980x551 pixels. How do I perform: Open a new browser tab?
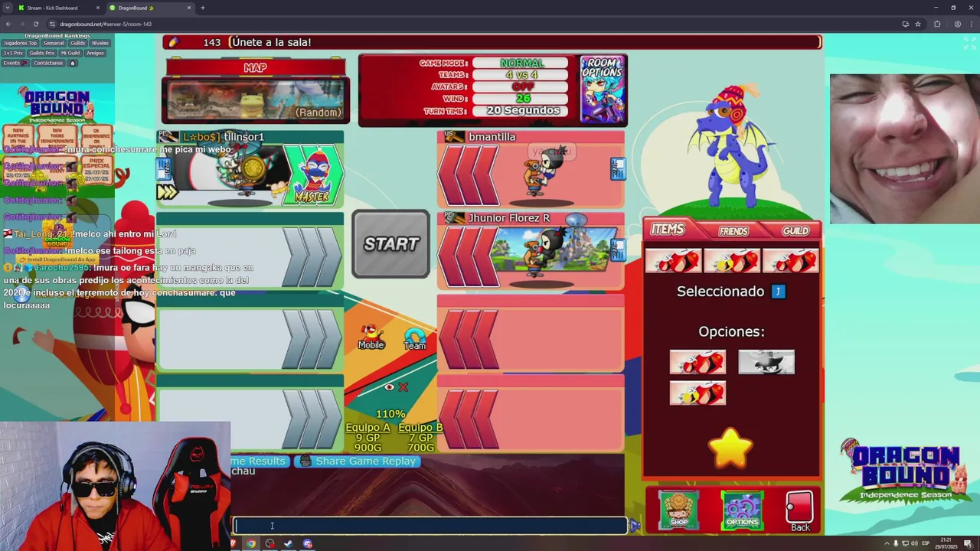[203, 8]
